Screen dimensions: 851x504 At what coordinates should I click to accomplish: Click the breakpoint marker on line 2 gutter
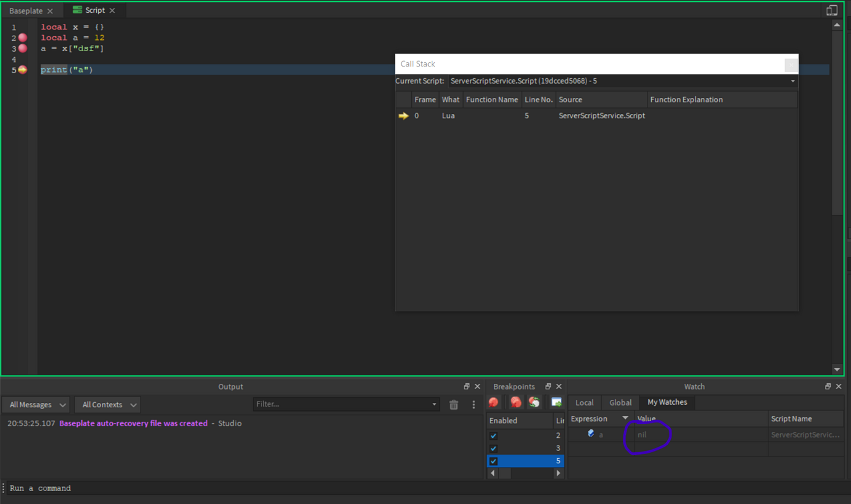(x=22, y=38)
